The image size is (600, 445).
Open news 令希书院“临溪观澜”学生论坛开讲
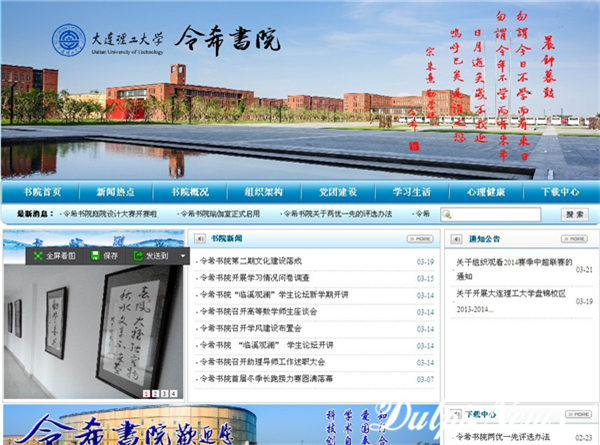coord(267,345)
